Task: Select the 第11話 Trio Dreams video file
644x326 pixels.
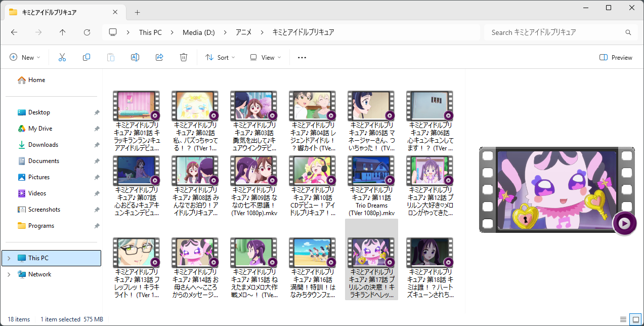Action: click(x=371, y=186)
